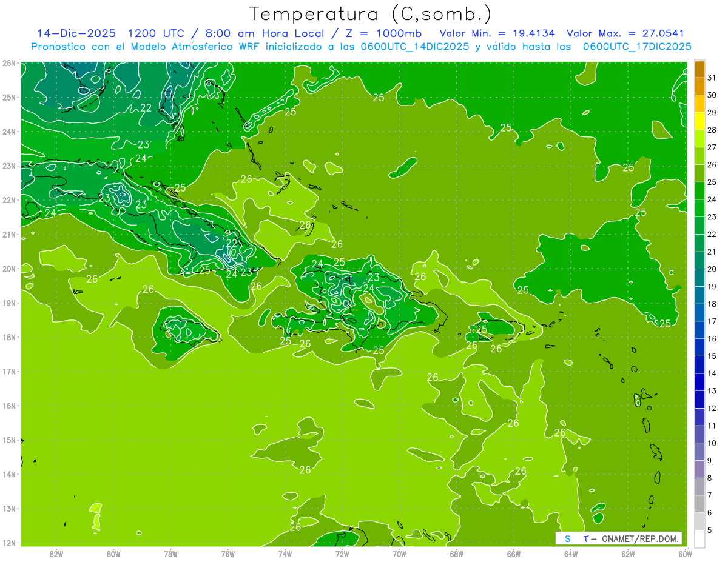Click the color bar value 20
The image size is (728, 562).
click(712, 269)
